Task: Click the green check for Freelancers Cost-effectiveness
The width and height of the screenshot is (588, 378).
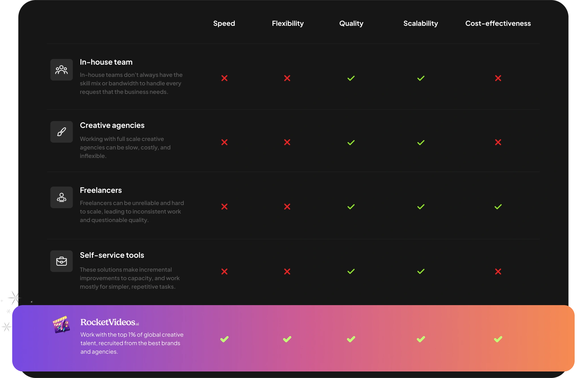Action: pyautogui.click(x=498, y=207)
